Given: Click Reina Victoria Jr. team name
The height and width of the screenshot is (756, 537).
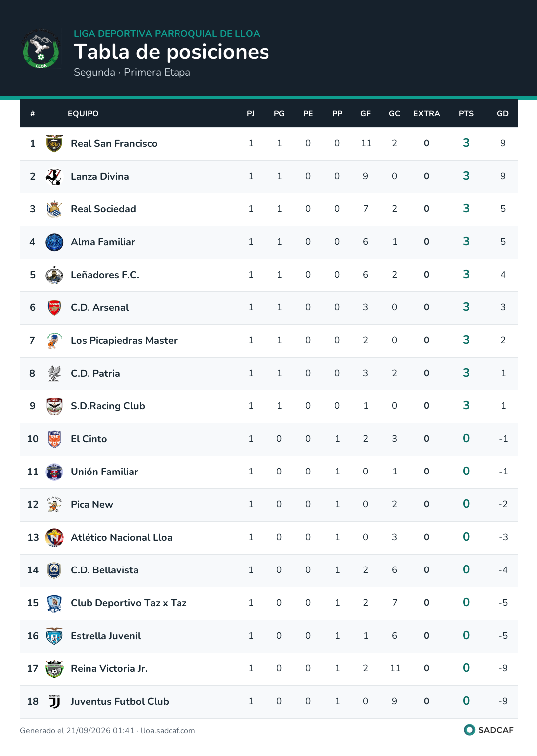Looking at the screenshot, I should pos(109,668).
